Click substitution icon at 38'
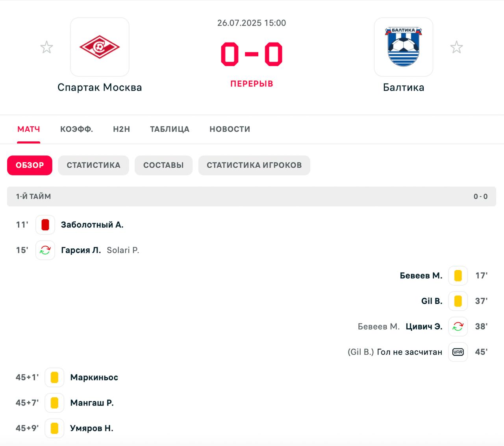Screen dimensions: 504x446 click(x=458, y=326)
